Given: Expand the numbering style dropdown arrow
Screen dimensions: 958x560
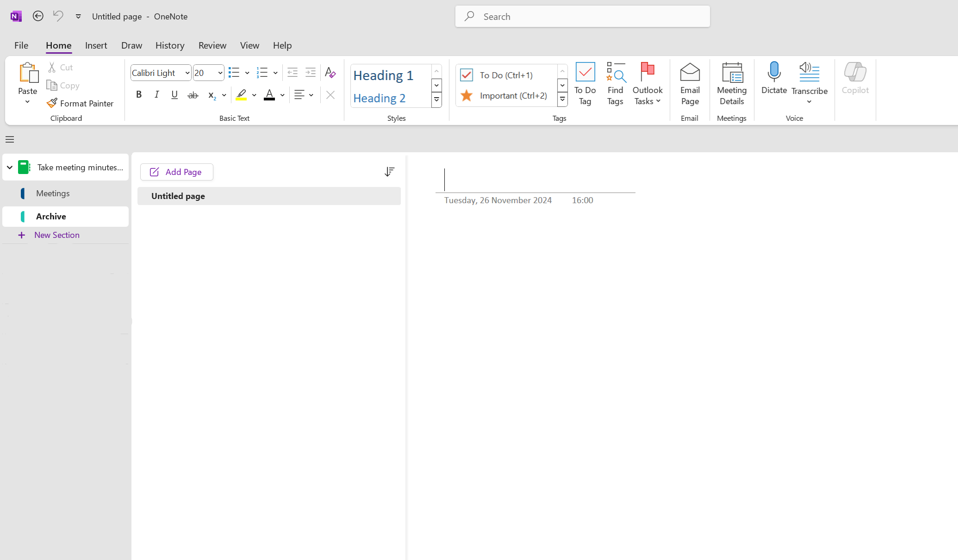Looking at the screenshot, I should [x=275, y=73].
